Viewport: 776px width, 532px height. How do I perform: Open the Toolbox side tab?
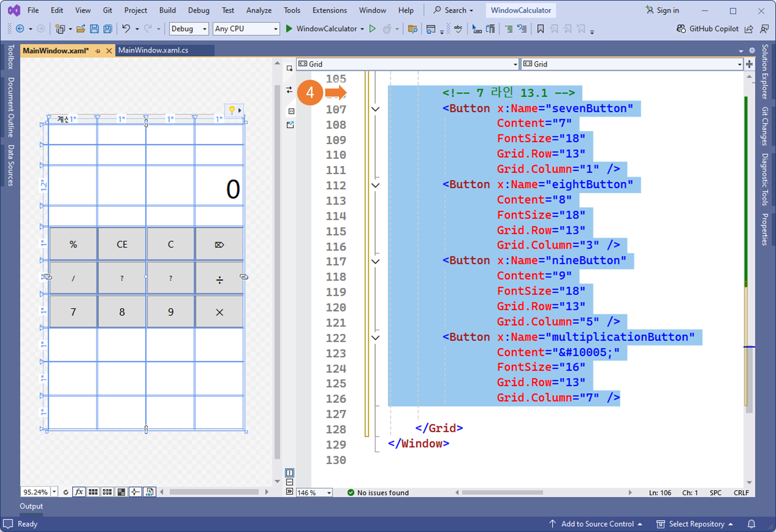coord(11,57)
